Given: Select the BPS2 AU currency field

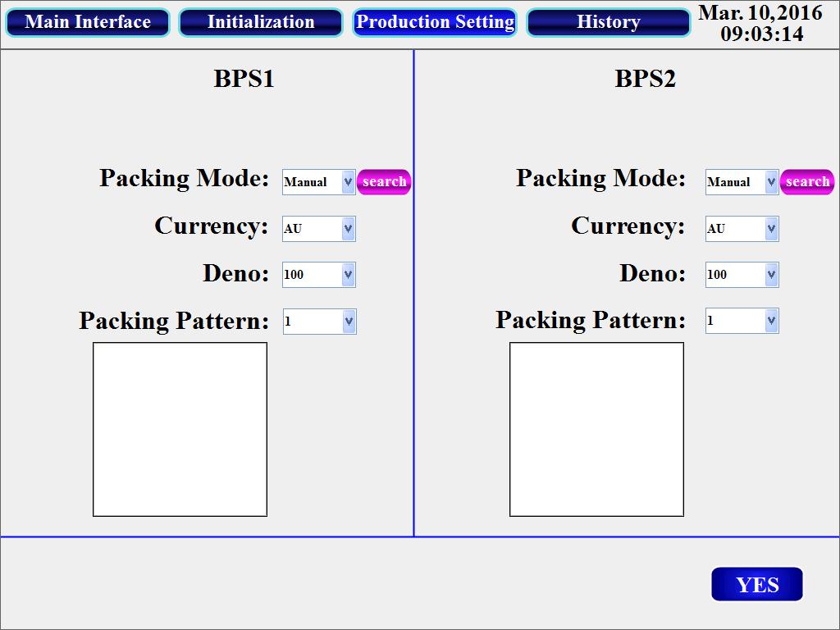Looking at the screenshot, I should (742, 229).
